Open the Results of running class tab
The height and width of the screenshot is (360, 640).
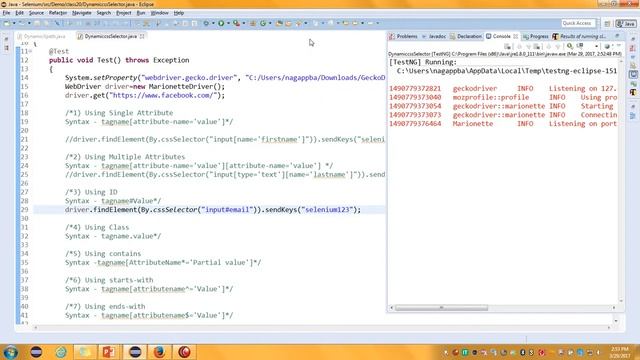point(580,36)
